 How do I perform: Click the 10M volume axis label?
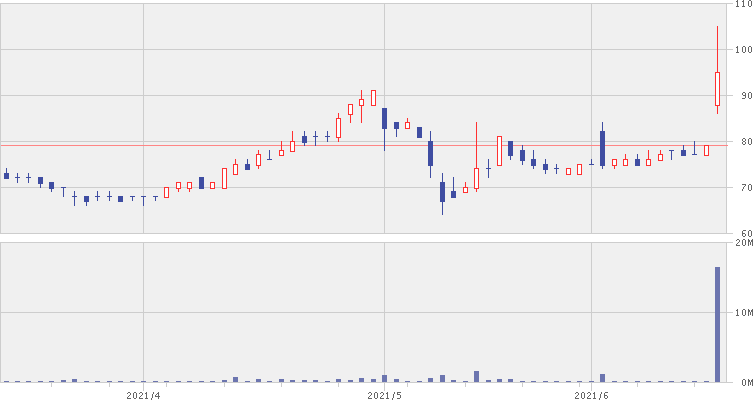743,313
